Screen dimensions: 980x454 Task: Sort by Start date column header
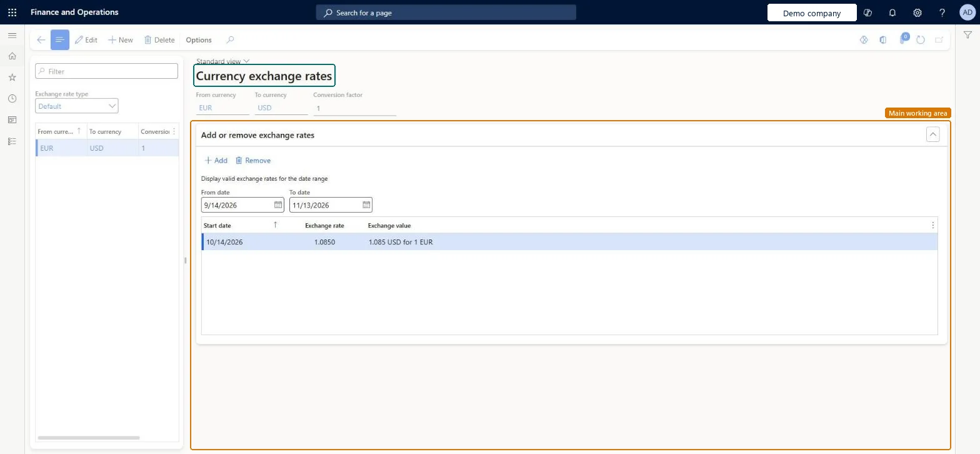click(217, 225)
